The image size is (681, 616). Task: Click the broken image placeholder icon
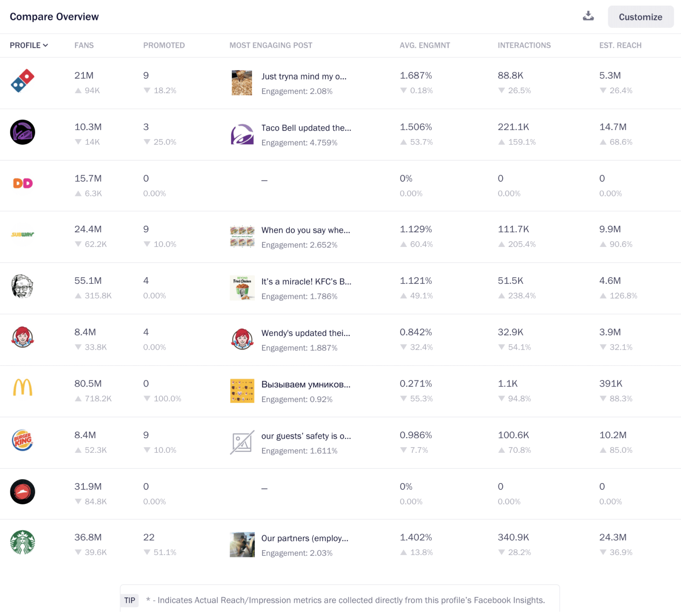(x=242, y=442)
